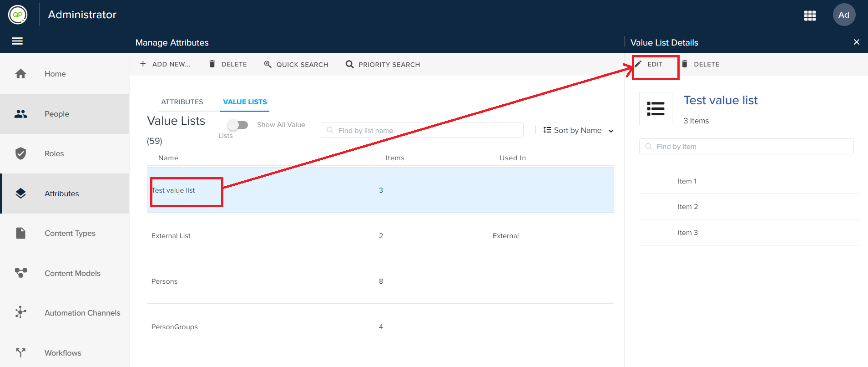Click the list icon beside Test value list

(656, 109)
